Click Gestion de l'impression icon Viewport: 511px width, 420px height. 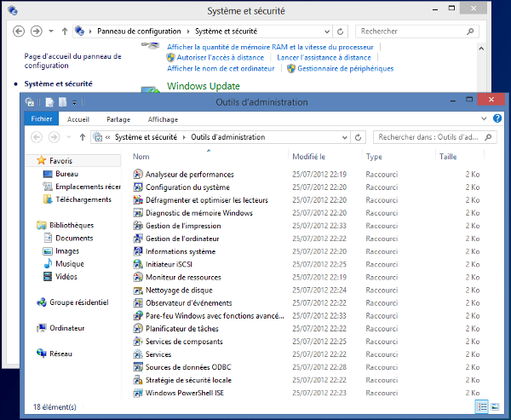(x=138, y=226)
